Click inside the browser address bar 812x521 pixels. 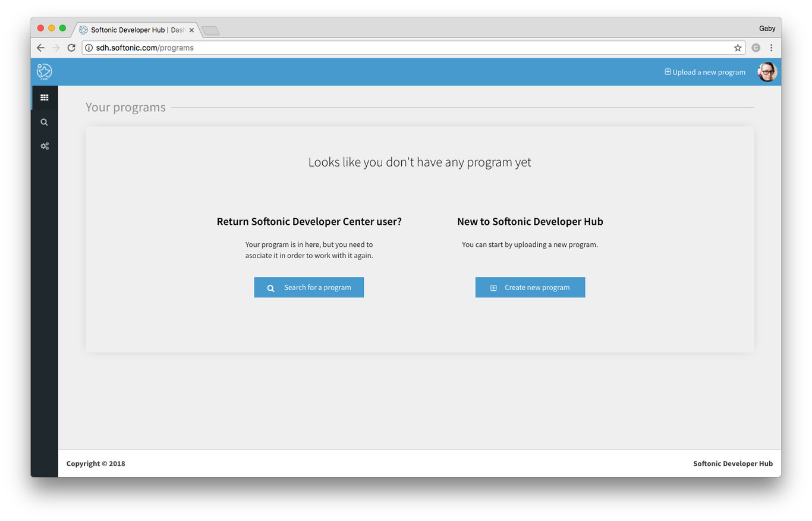click(357, 48)
